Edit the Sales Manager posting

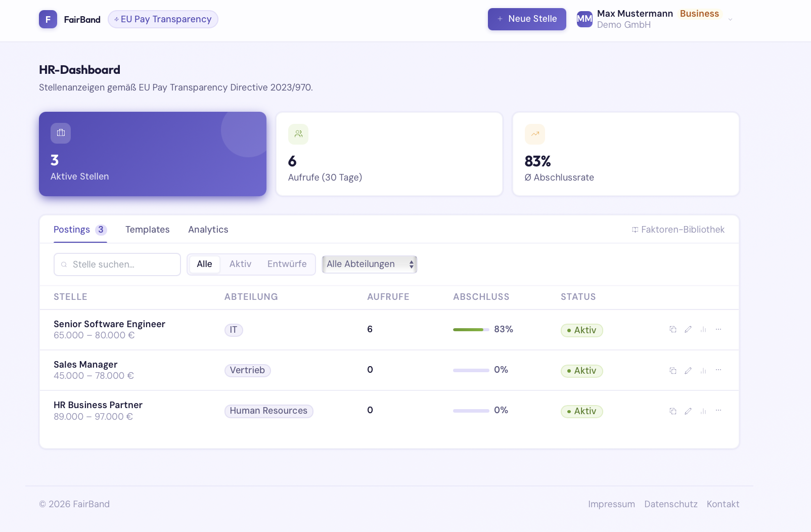point(688,370)
